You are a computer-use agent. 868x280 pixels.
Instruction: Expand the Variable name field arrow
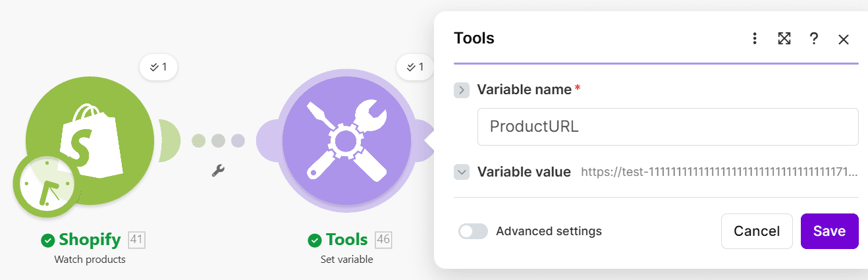pos(462,90)
